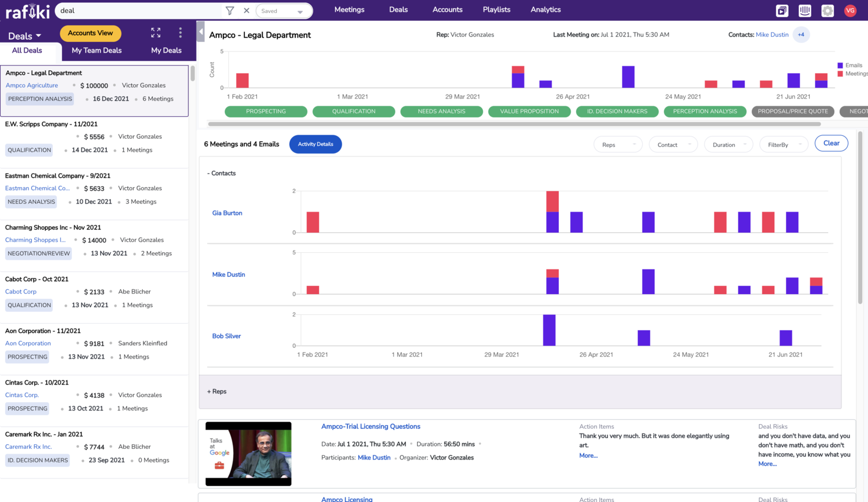This screenshot has width=868, height=502.
Task: Click the Clear filters button
Action: 831,144
